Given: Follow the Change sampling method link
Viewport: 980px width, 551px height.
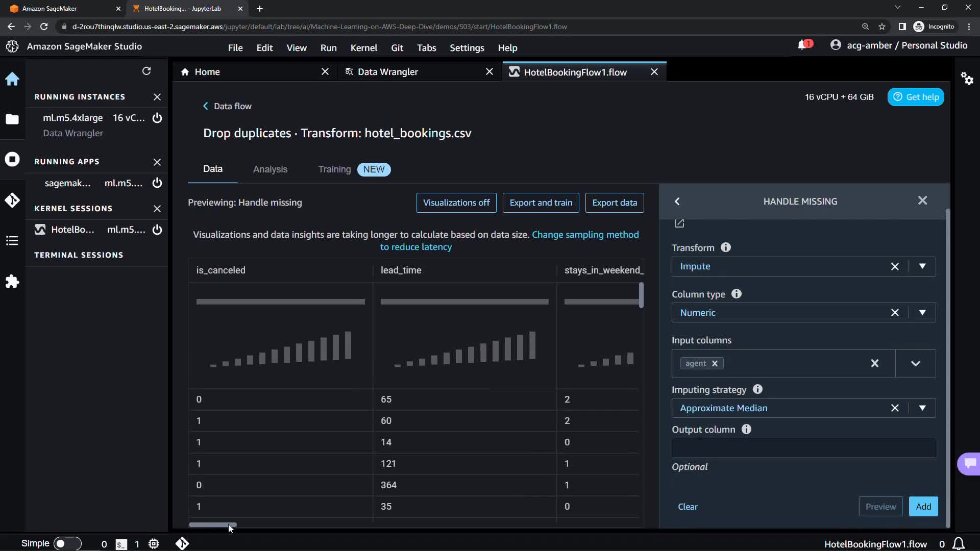Looking at the screenshot, I should pos(585,235).
